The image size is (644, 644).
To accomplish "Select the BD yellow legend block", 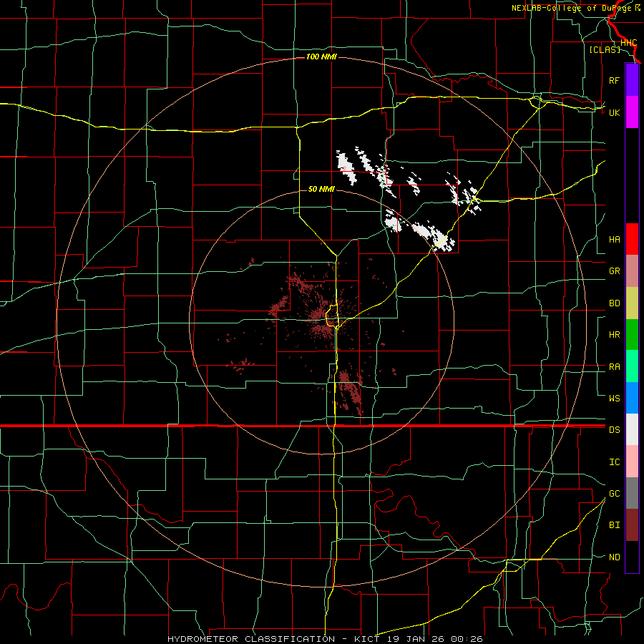I will pyautogui.click(x=632, y=303).
